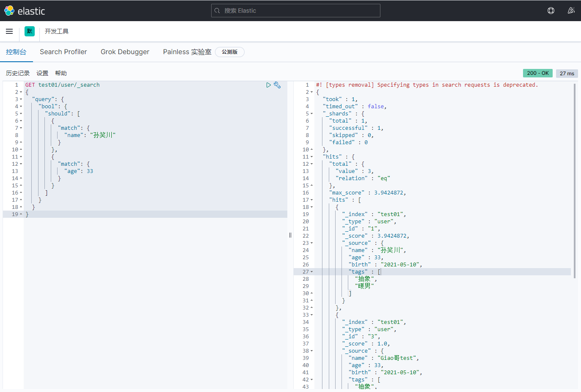Image resolution: width=581 pixels, height=392 pixels.
Task: Click the "孙笑川" value in the request editor
Action: 103,135
